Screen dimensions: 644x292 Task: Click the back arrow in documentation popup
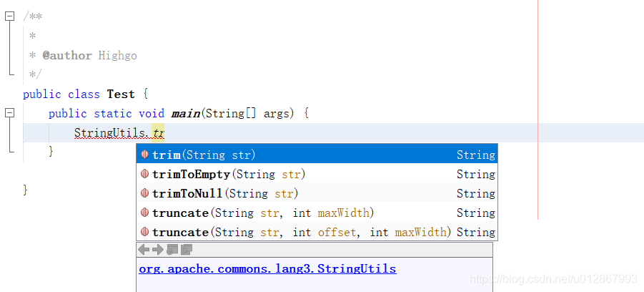[x=144, y=250]
